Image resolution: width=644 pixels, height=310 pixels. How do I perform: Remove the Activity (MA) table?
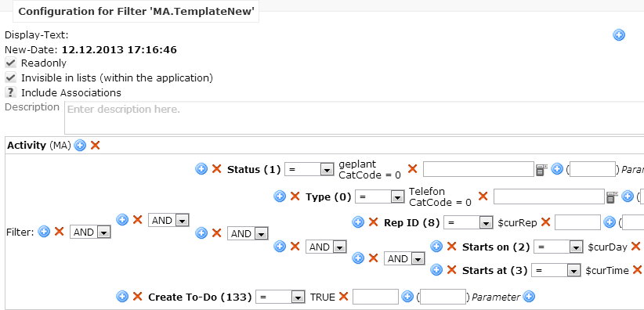pos(96,145)
